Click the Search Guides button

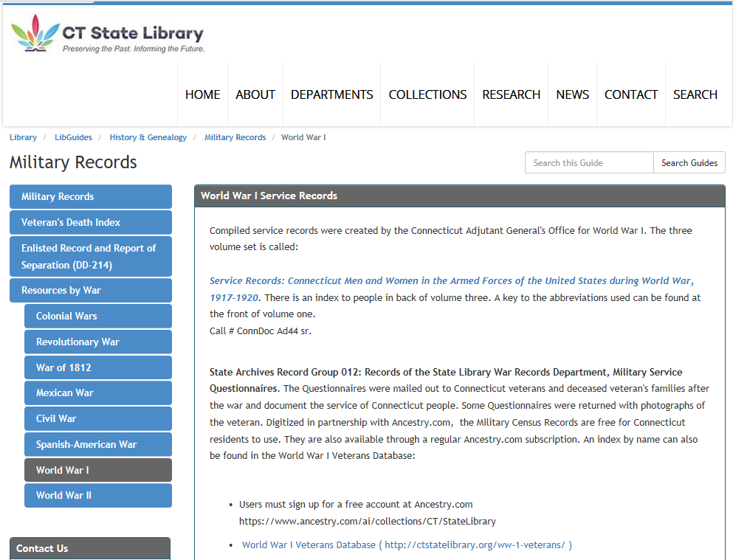689,162
